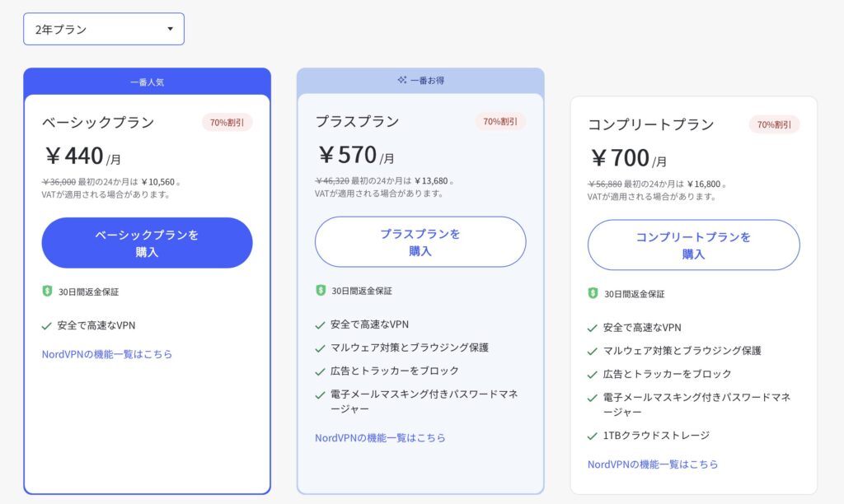Click the green money-back shield icon in the Basic plan

[x=47, y=291]
